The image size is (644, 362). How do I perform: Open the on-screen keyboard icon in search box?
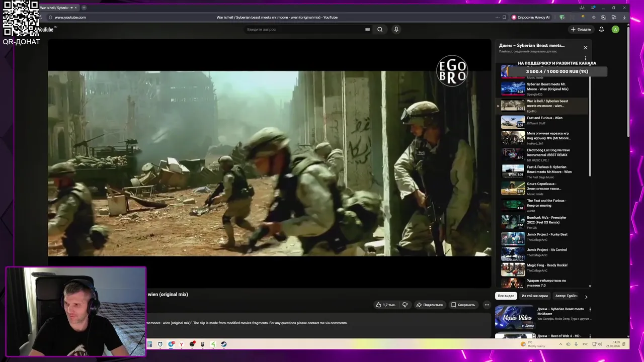click(367, 29)
